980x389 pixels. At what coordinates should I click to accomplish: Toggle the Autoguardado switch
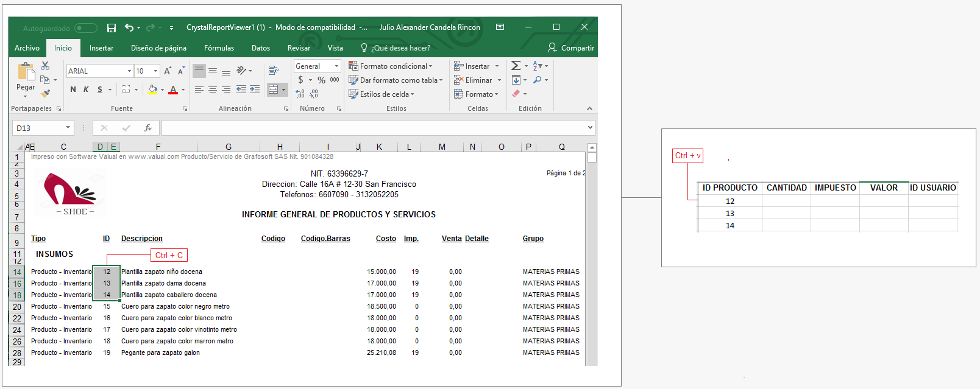click(x=85, y=28)
